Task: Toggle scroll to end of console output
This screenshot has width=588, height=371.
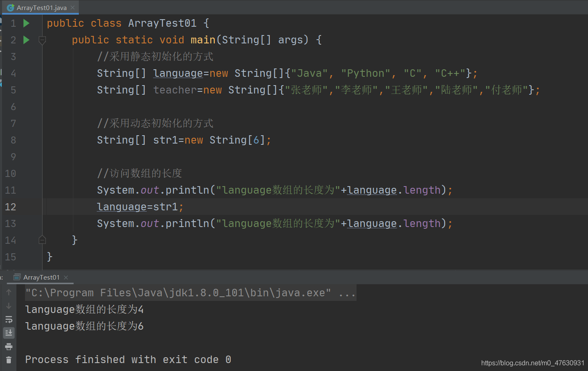Action: (x=9, y=333)
